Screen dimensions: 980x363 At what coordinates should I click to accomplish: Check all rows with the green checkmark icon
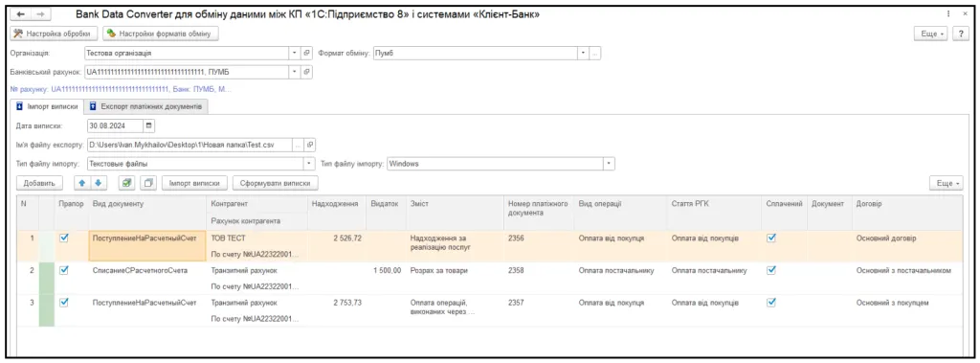pyautogui.click(x=127, y=183)
